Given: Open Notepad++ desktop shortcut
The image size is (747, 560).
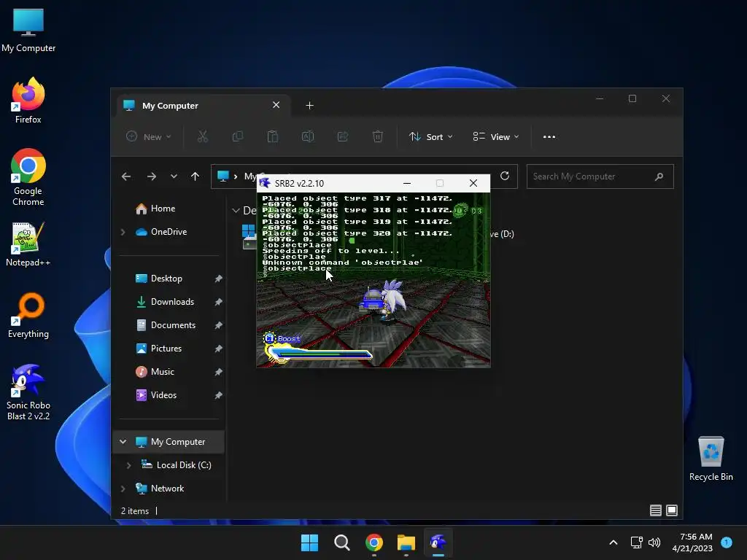Looking at the screenshot, I should pos(28,244).
